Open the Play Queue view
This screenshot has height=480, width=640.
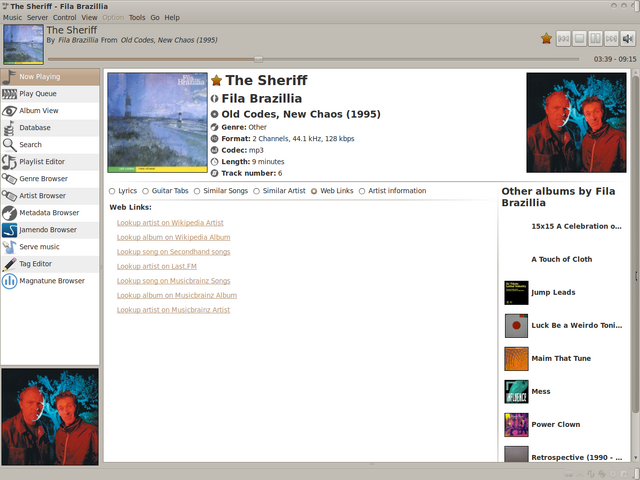tap(50, 94)
